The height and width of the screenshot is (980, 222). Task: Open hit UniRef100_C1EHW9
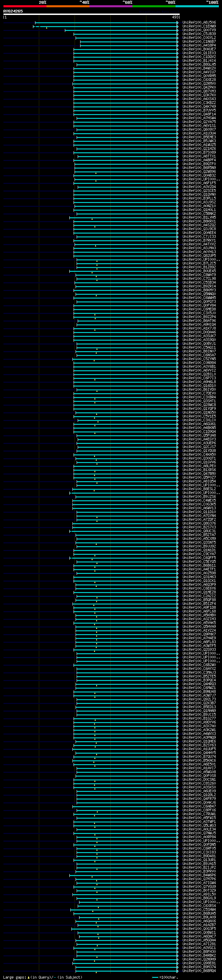[x=199, y=26]
